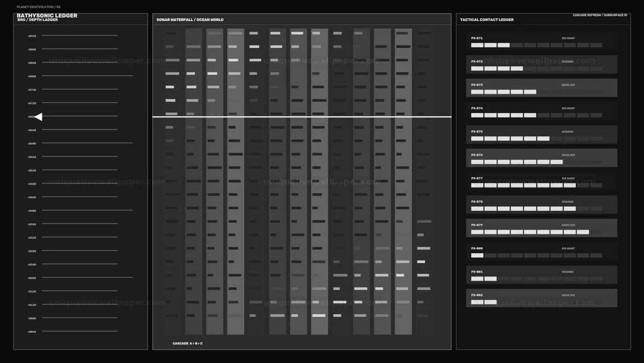
Task: Select contact PX-073 label
Action: (x=477, y=85)
